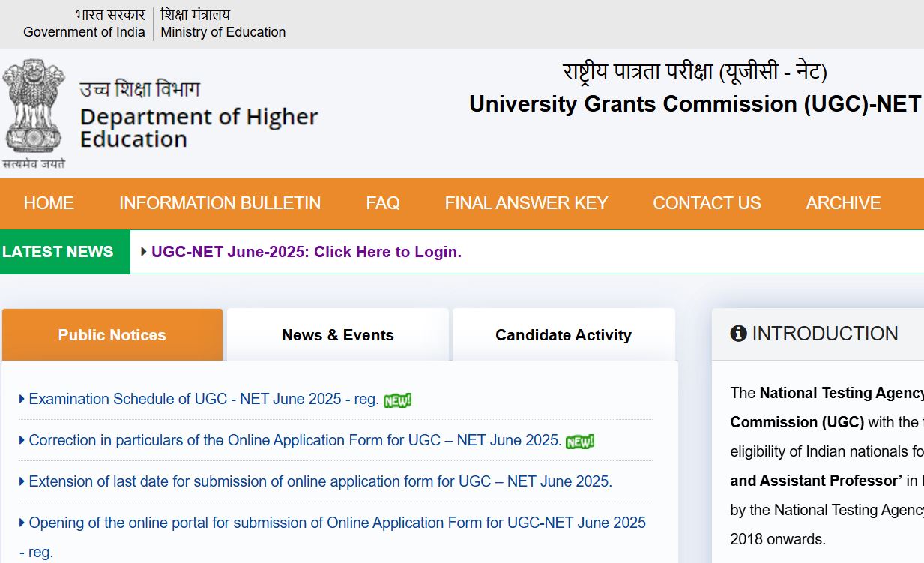Click NEW badge next to Examination Schedule notice
This screenshot has height=563, width=924.
click(397, 400)
